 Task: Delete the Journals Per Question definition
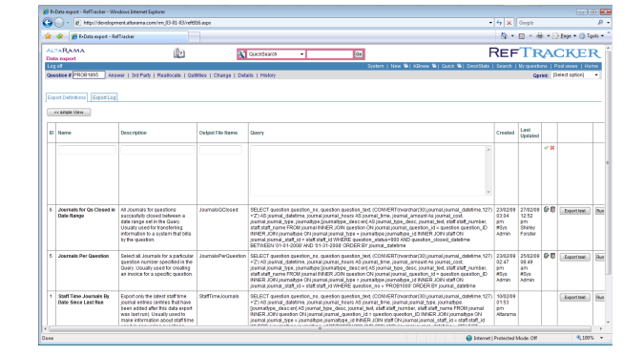552,256
